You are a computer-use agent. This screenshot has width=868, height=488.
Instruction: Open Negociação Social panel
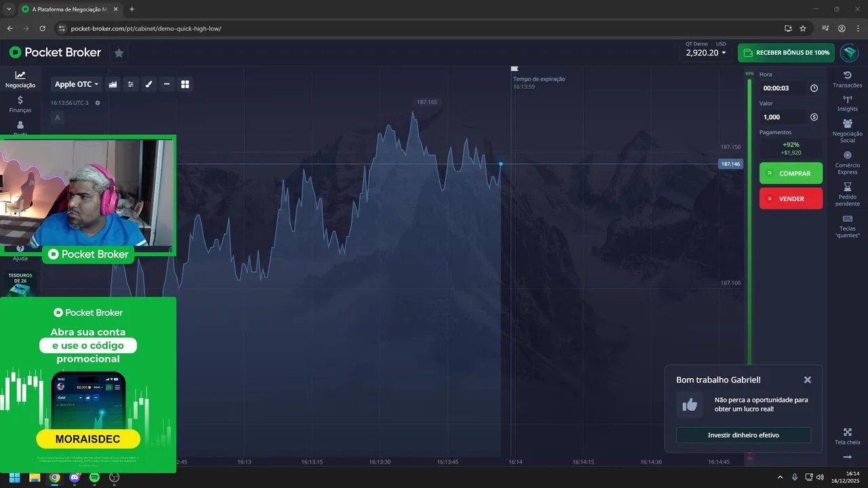(x=848, y=131)
